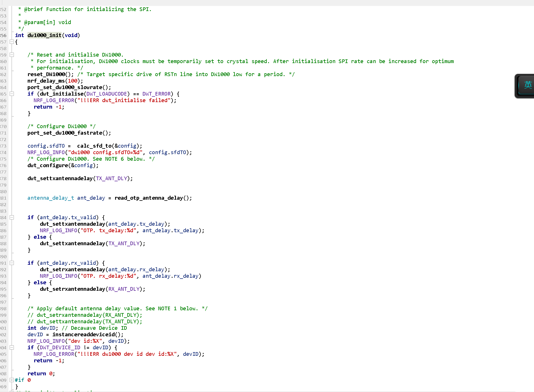Click read_otp_antenna_delay() call
The height and width of the screenshot is (392, 534).
[153, 198]
